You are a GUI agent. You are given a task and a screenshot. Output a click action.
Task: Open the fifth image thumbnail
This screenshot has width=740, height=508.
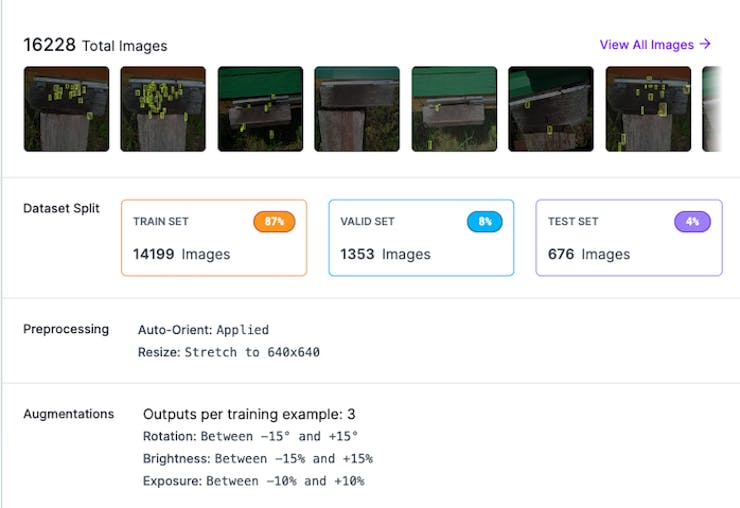click(454, 109)
